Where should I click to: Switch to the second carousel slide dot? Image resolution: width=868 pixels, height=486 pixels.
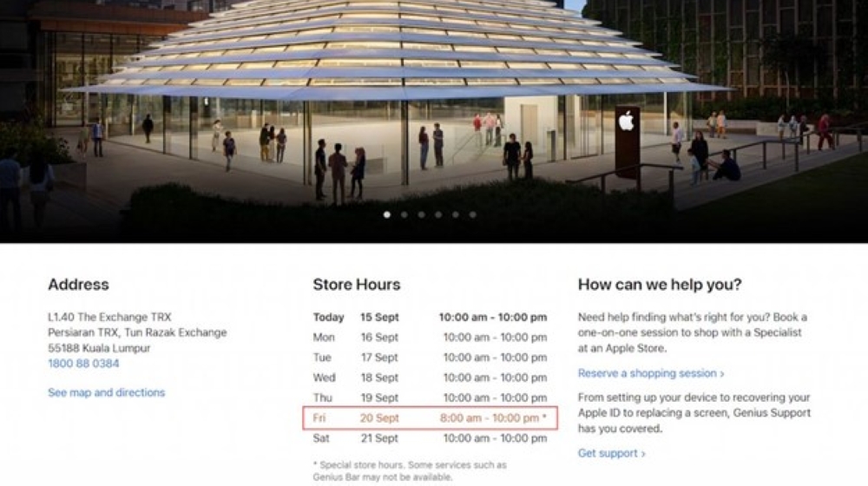(x=404, y=214)
